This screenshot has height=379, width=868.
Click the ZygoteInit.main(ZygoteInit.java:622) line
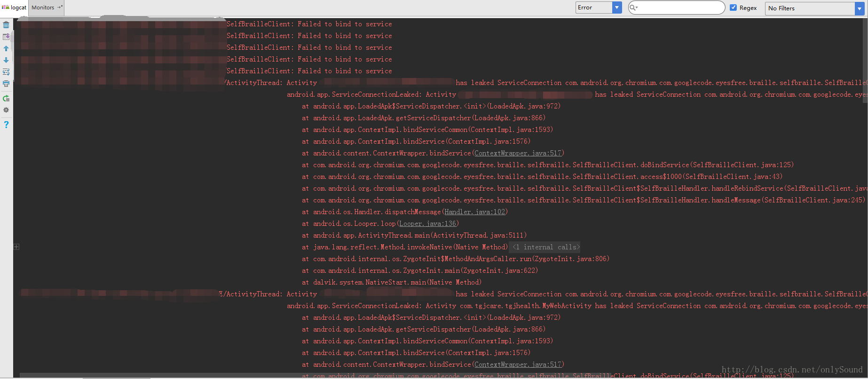click(x=420, y=271)
